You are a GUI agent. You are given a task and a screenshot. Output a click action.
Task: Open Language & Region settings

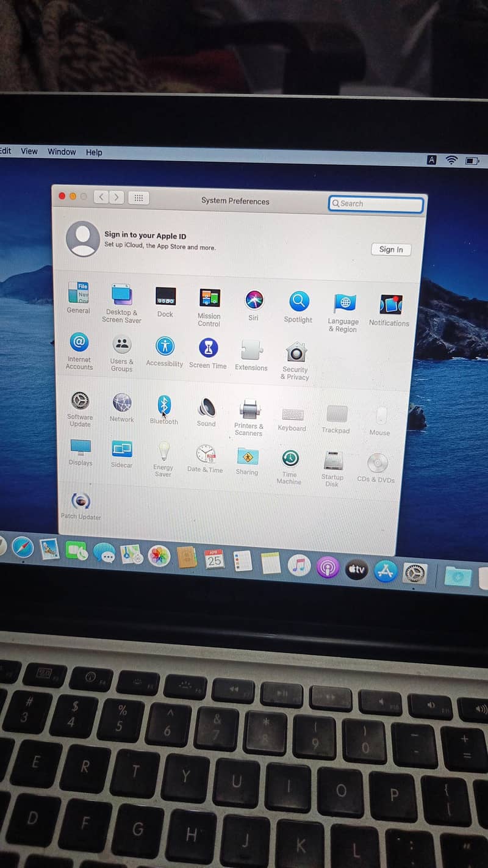pos(343,313)
